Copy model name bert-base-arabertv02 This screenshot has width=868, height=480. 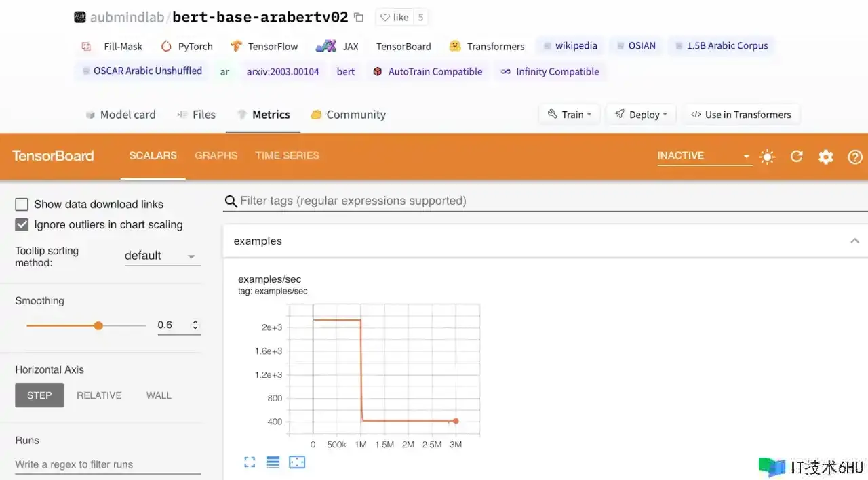click(359, 18)
